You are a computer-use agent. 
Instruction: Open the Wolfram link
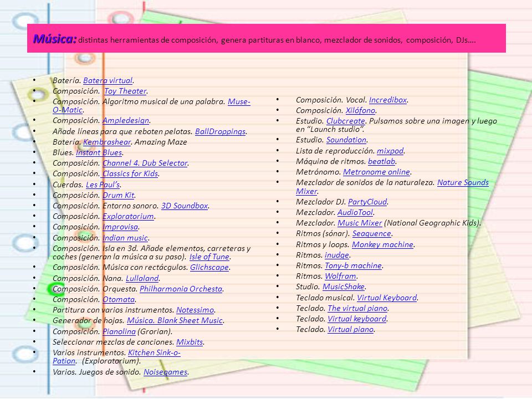(340, 276)
